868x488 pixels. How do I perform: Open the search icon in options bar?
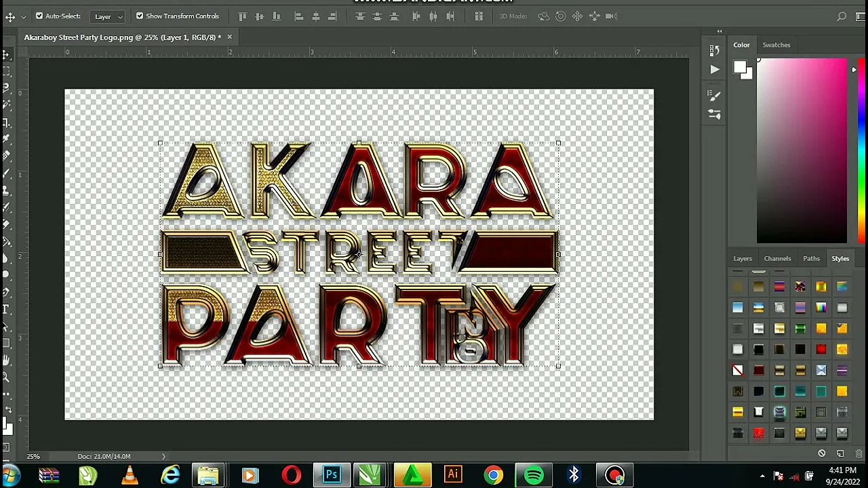tap(842, 16)
